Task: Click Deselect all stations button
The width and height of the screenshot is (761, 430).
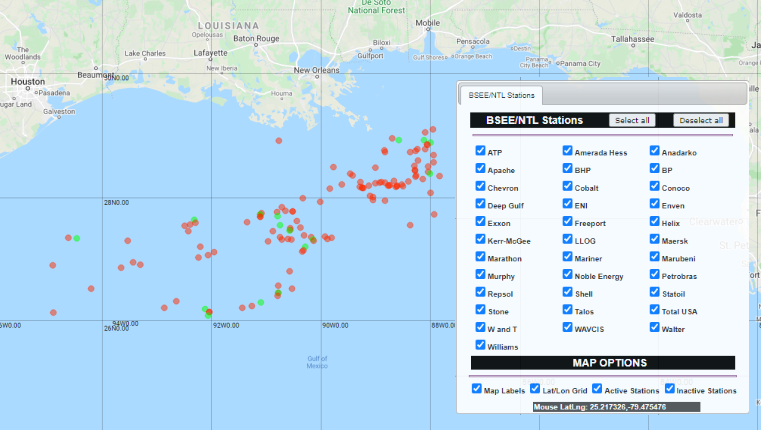Action: [701, 120]
